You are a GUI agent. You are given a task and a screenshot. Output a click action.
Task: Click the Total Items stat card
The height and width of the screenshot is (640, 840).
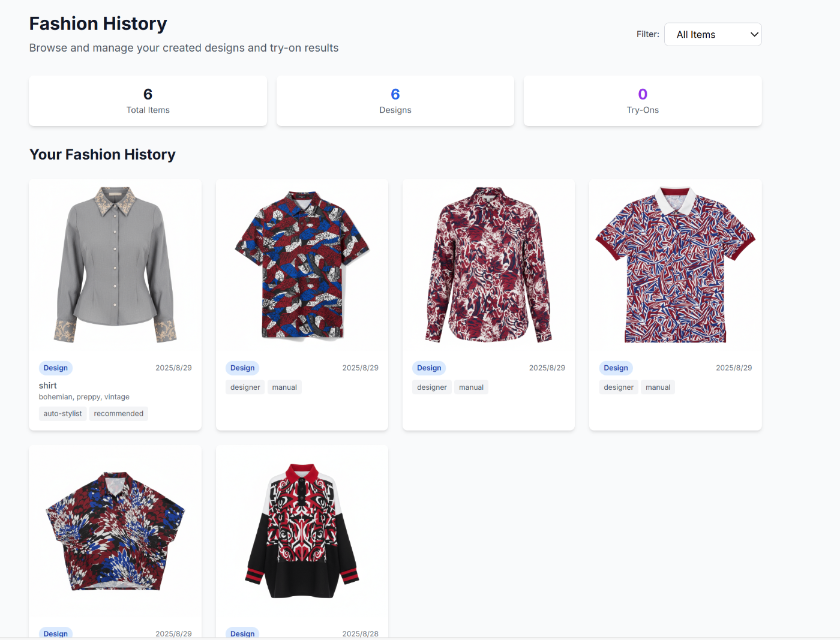[x=148, y=101]
